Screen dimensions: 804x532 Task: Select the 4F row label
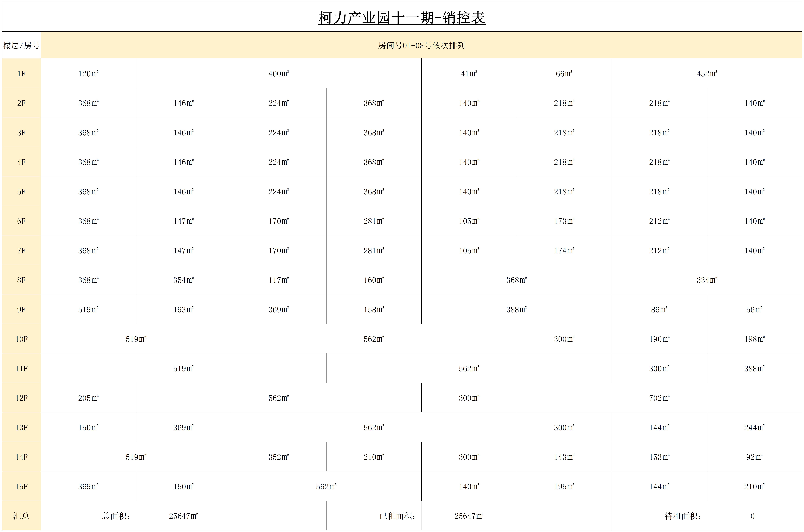pyautogui.click(x=21, y=162)
